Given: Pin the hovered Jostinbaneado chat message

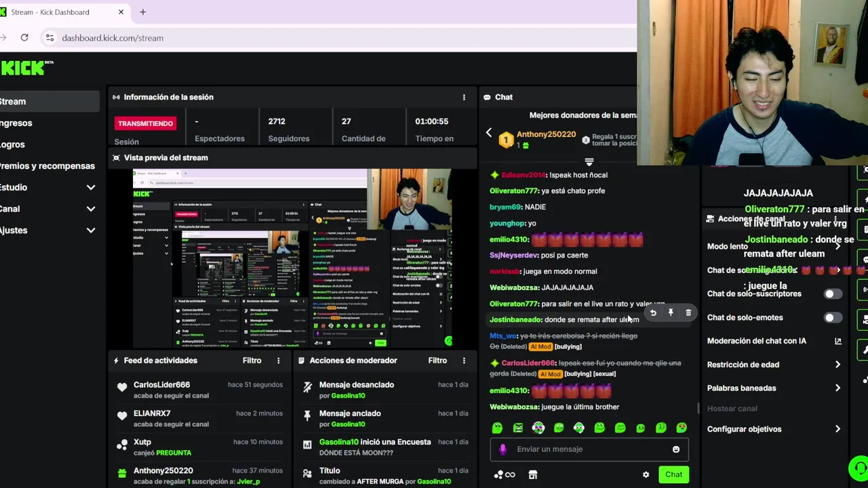Looking at the screenshot, I should point(671,312).
